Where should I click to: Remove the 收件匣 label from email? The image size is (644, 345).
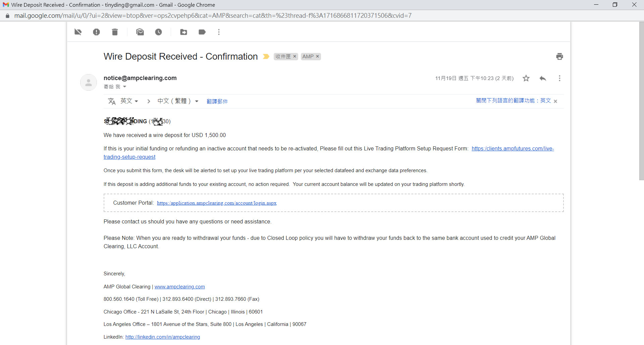(x=294, y=56)
